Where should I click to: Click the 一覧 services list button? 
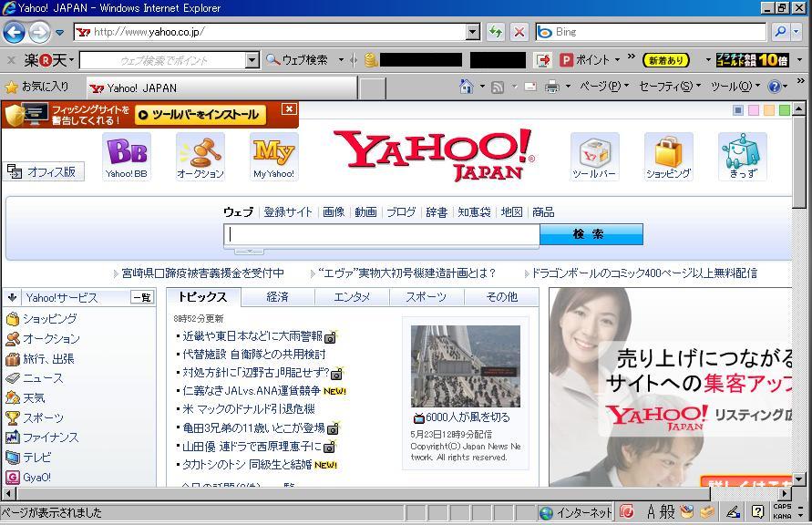142,297
